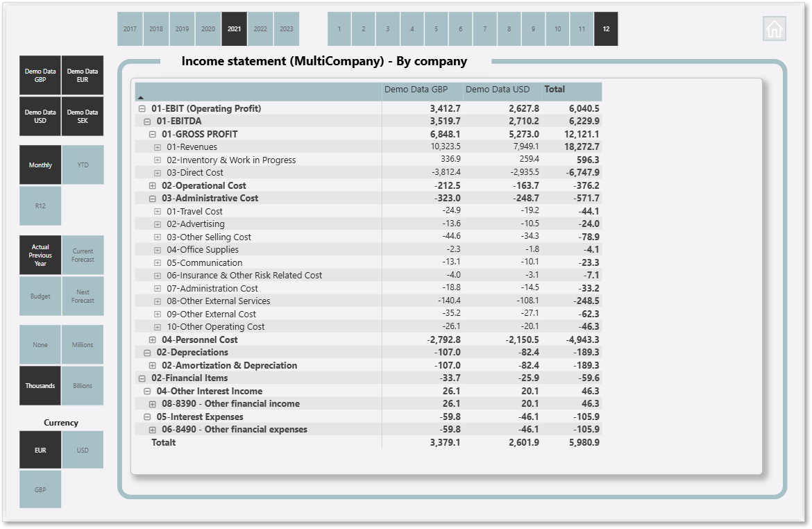This screenshot has width=812, height=529.
Task: Collapse the 03-Administrative Cost row
Action: coord(152,199)
